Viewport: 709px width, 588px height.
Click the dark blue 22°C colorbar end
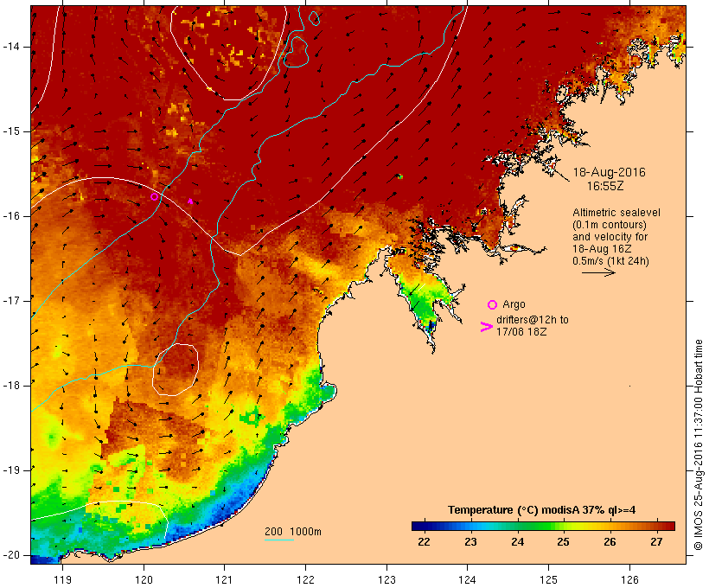click(418, 526)
